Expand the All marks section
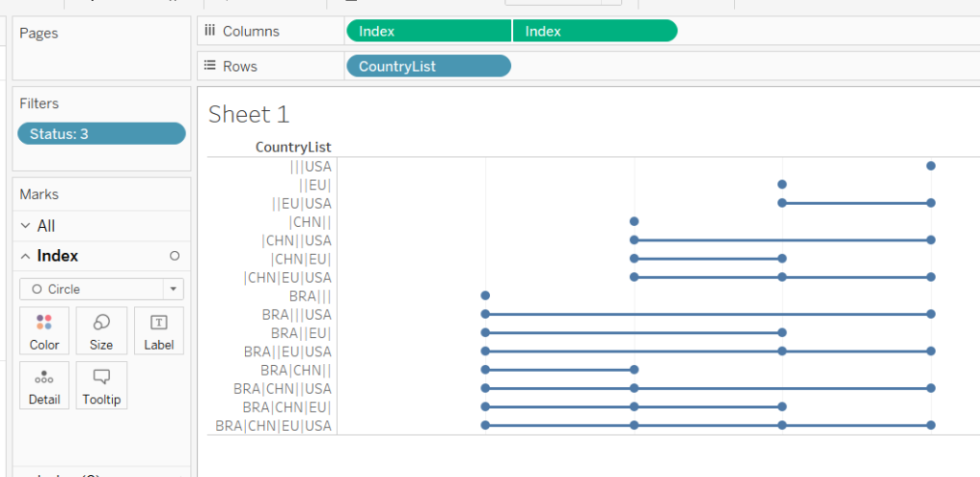980x477 pixels. coord(26,226)
